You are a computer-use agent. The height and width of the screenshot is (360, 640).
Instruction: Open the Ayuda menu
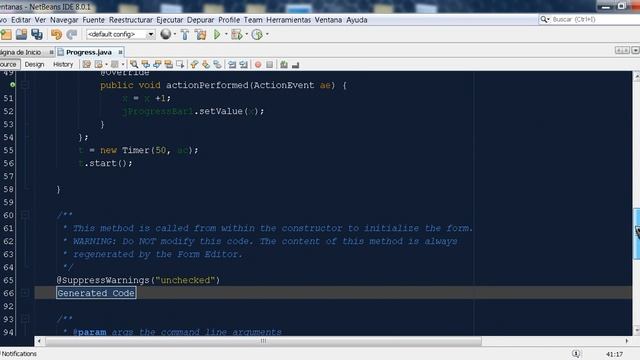point(357,20)
